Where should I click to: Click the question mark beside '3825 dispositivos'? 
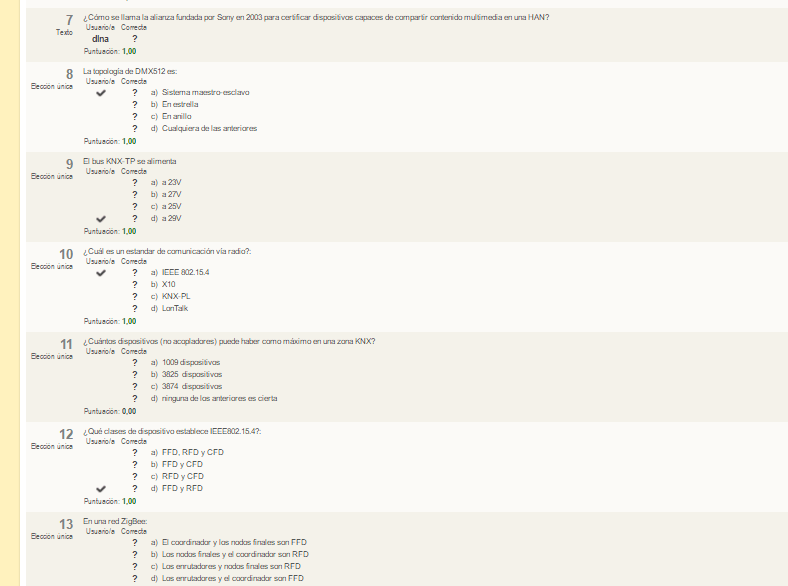(135, 374)
